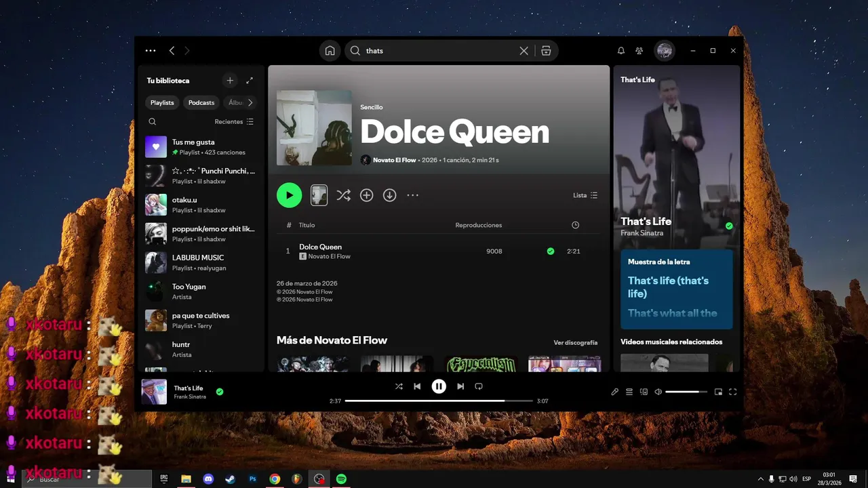The image size is (868, 488).
Task: Open the Too Yugan artist entry
Action: pyautogui.click(x=201, y=291)
